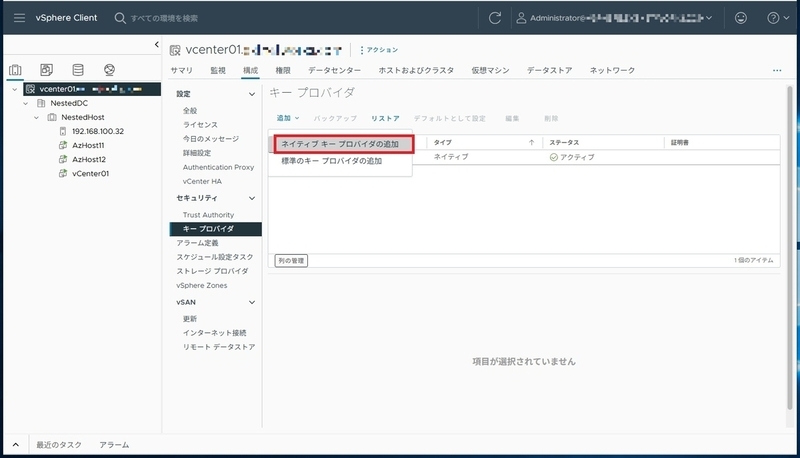
Task: Switch to Storage inventory view
Action: click(x=78, y=70)
